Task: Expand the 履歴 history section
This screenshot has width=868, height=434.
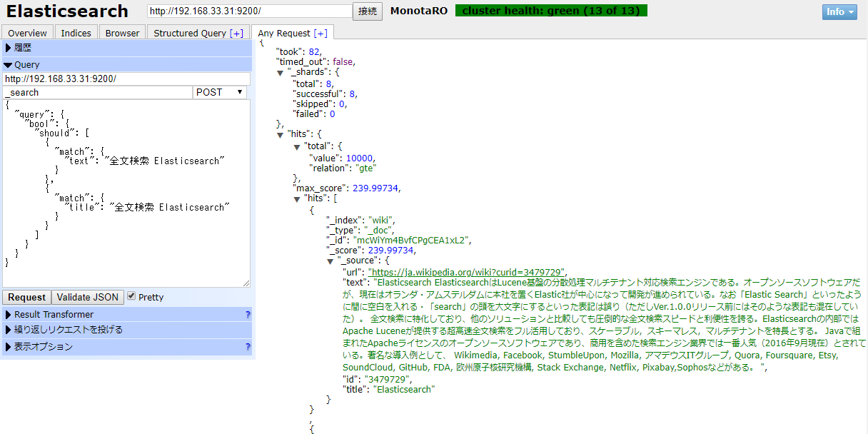Action: 21,47
